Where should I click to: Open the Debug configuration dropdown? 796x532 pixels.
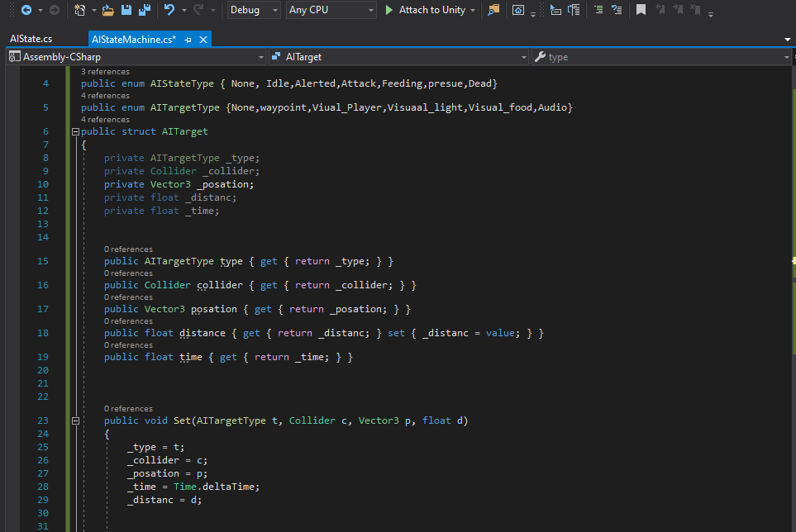[253, 10]
